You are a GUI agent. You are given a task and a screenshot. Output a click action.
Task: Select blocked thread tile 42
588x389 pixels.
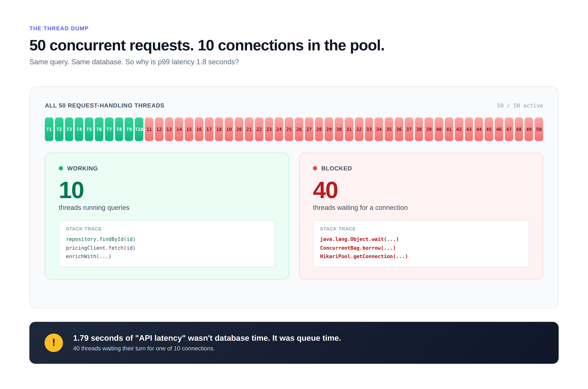pyautogui.click(x=459, y=129)
